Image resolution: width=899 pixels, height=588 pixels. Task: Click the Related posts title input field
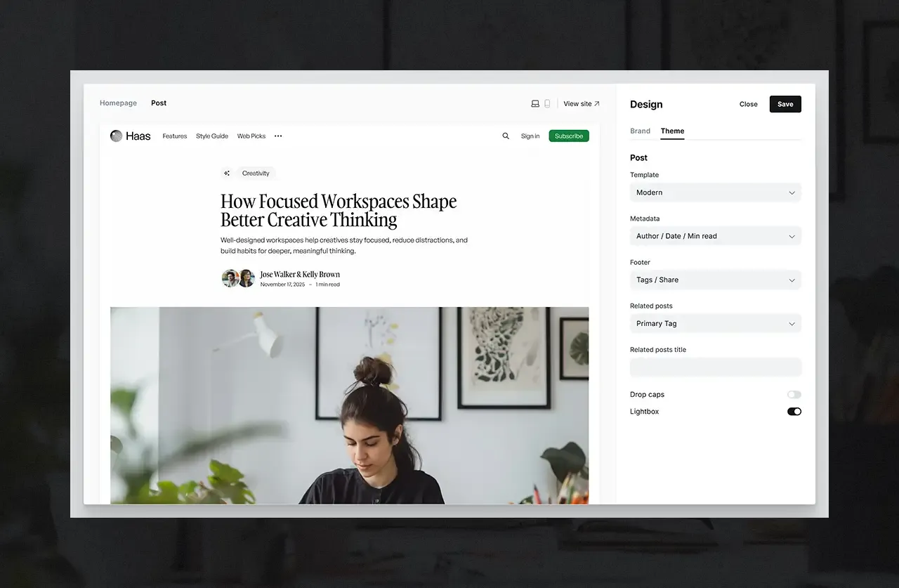[x=715, y=367]
